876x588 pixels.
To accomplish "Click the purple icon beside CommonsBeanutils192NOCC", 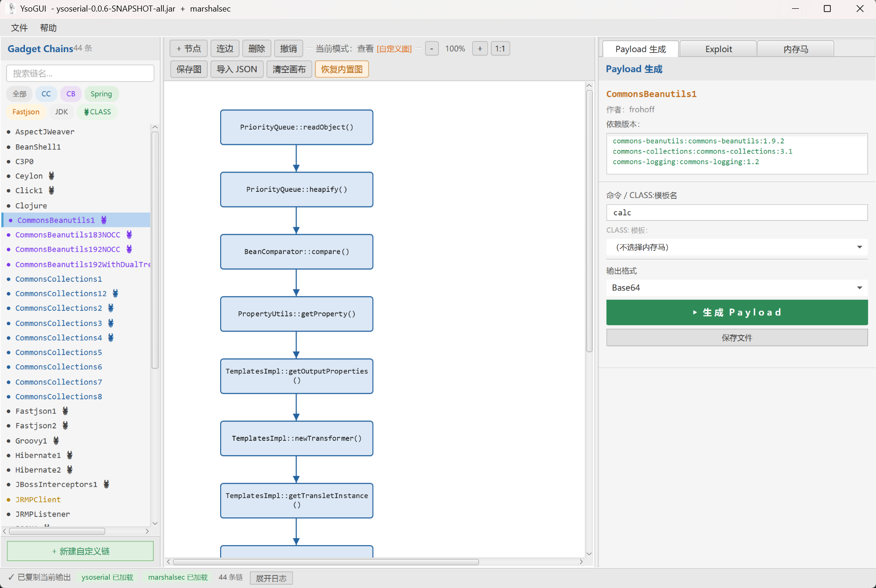I will pos(129,249).
